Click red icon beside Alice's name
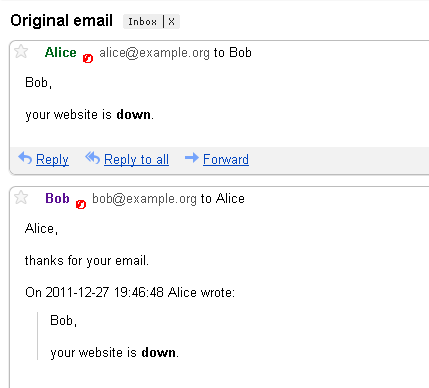This screenshot has height=388, width=429. (x=88, y=58)
